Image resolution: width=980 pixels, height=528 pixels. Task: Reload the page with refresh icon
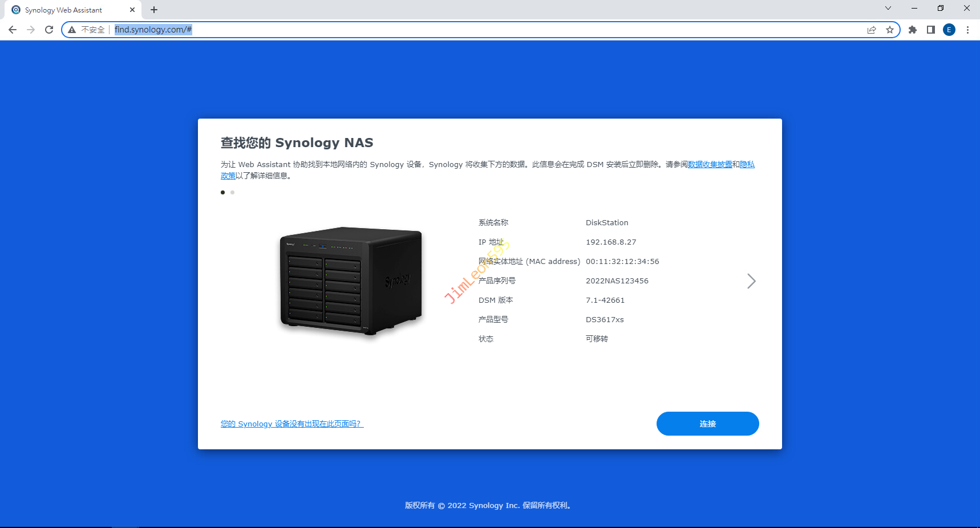pos(49,30)
